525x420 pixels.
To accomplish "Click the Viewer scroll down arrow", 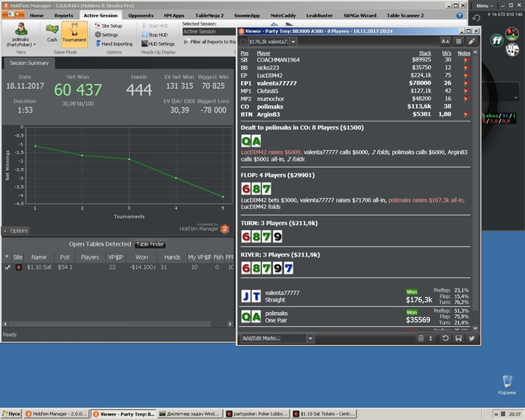I will pyautogui.click(x=475, y=328).
